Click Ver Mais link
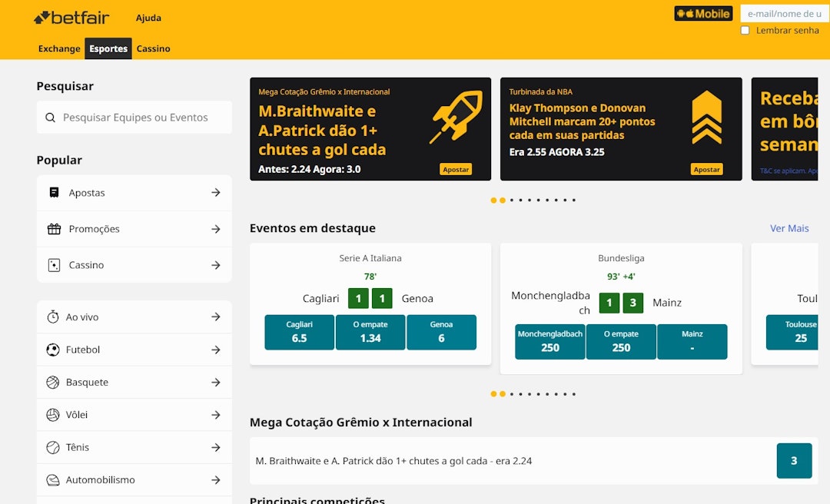The width and height of the screenshot is (830, 504). pos(789,228)
